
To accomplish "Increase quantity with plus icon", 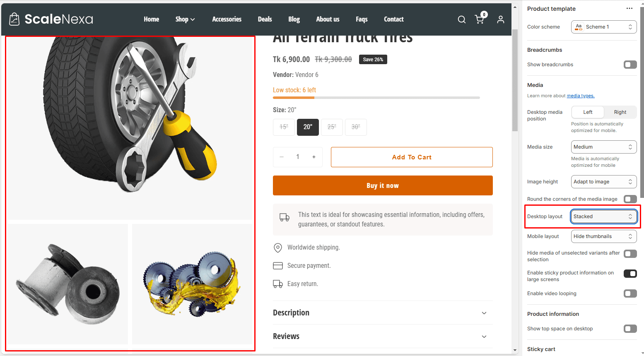I will [x=314, y=157].
